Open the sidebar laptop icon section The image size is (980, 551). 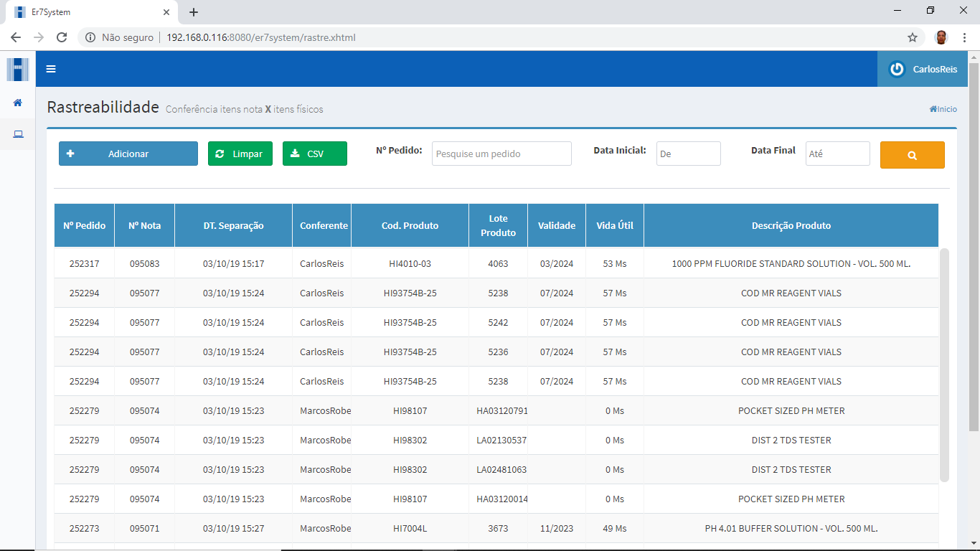point(18,134)
